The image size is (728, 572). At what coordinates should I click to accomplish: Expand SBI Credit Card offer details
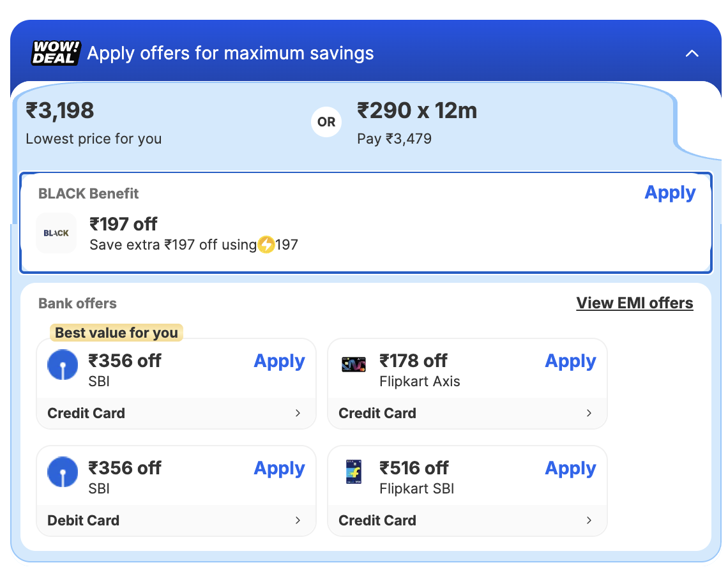coord(298,413)
